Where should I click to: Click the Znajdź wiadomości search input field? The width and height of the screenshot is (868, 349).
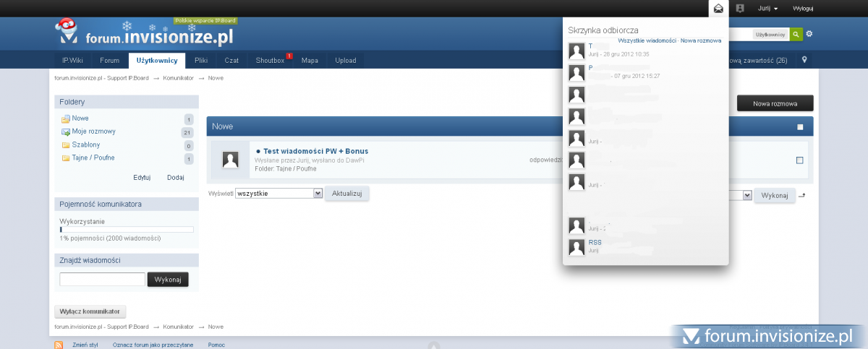point(102,279)
